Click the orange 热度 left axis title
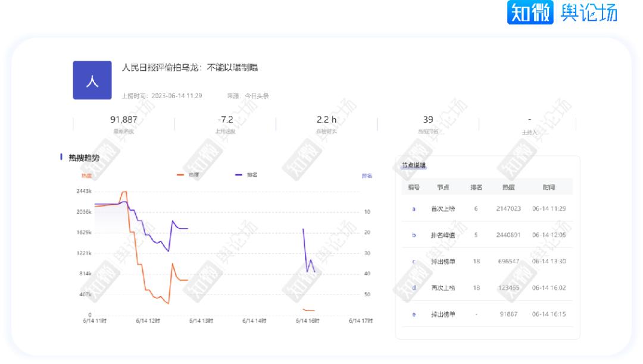The width and height of the screenshot is (643, 364). [86, 175]
